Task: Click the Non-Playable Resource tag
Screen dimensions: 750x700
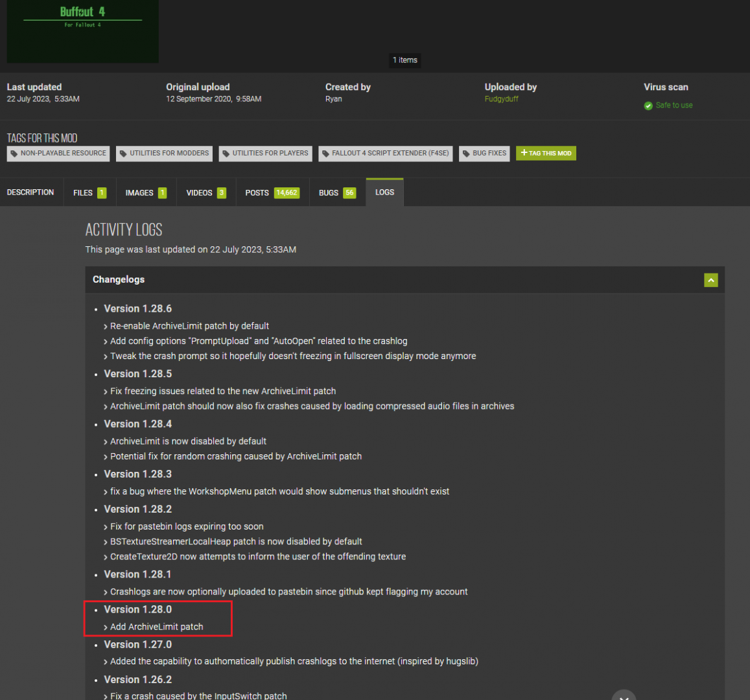Action: 58,154
